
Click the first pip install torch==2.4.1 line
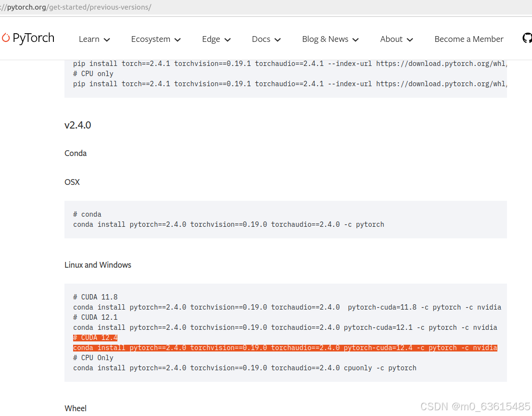pyautogui.click(x=290, y=64)
